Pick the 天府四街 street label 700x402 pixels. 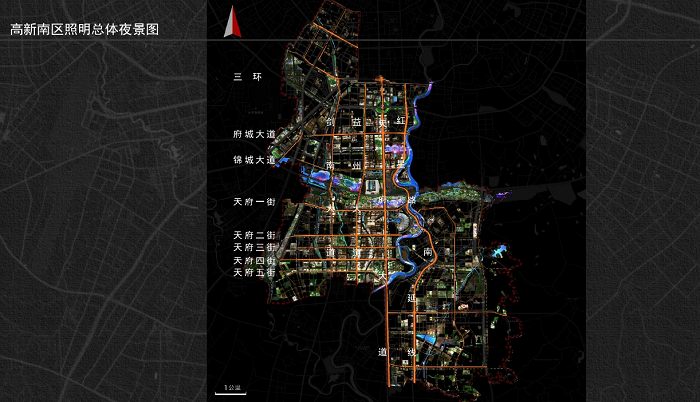pyautogui.click(x=253, y=260)
